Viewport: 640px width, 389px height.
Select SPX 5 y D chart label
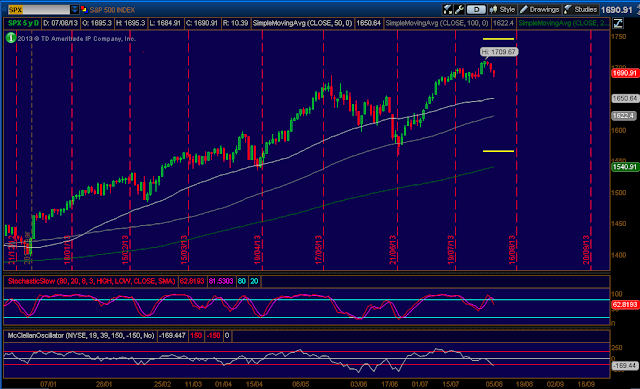(23, 23)
